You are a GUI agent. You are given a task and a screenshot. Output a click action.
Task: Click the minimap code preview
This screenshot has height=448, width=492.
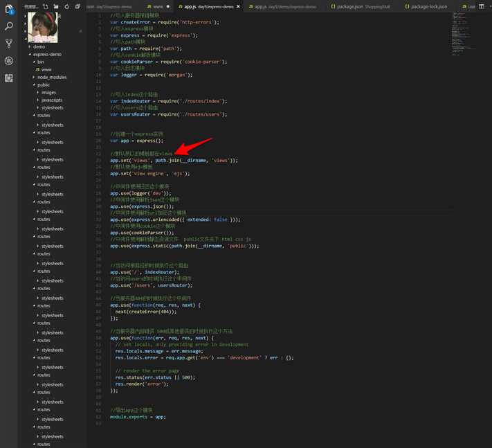[x=464, y=34]
